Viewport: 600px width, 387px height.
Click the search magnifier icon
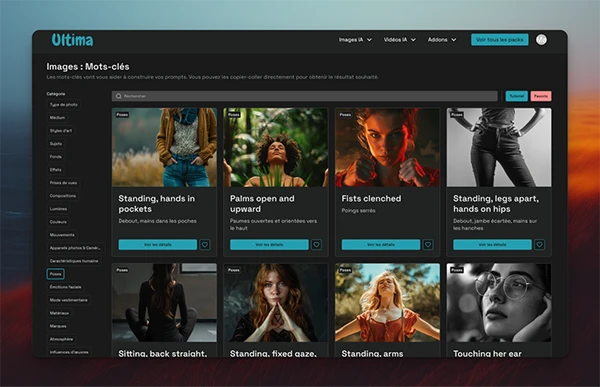pos(119,96)
